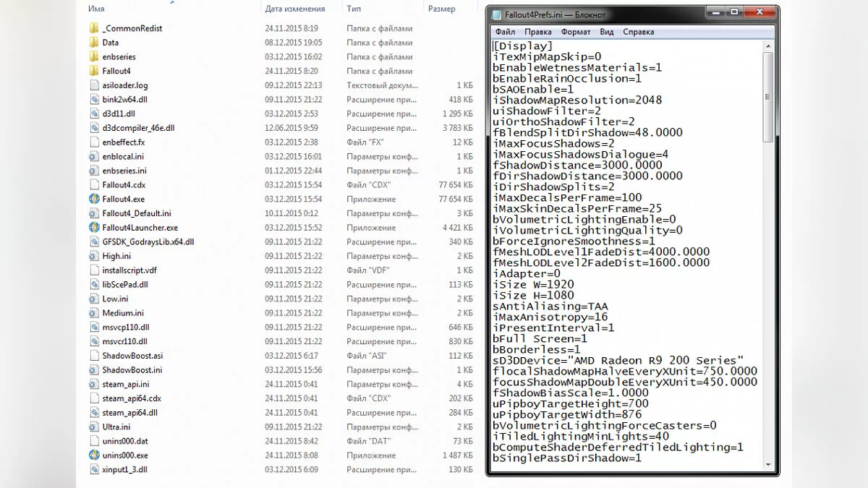Place cursor on iShadowMapResolution=2048 line
This screenshot has height=488, width=868.
(577, 100)
